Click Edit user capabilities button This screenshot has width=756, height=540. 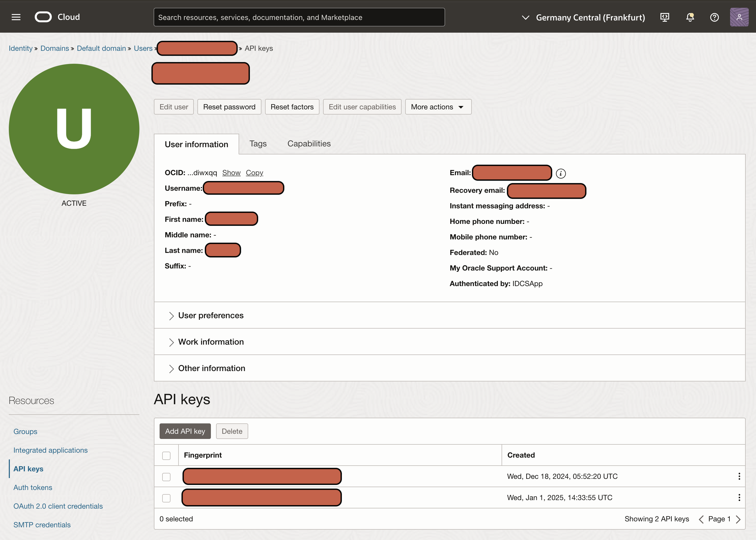(362, 107)
